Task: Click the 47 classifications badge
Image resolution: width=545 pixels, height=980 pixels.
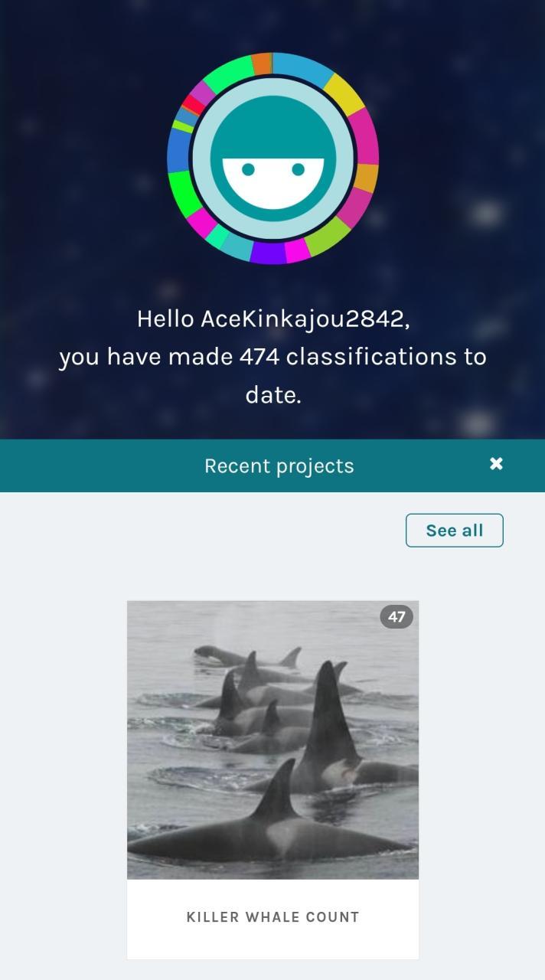Action: pyautogui.click(x=397, y=617)
